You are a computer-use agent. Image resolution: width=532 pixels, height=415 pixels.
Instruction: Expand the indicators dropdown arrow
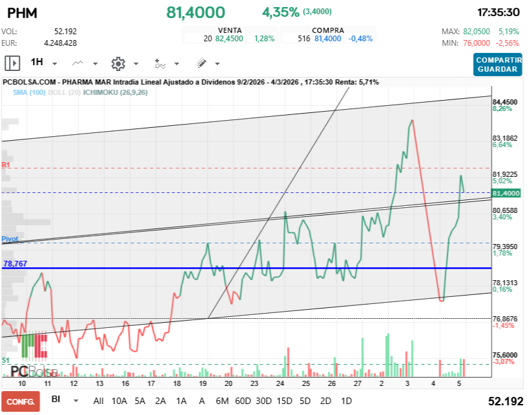point(176,64)
